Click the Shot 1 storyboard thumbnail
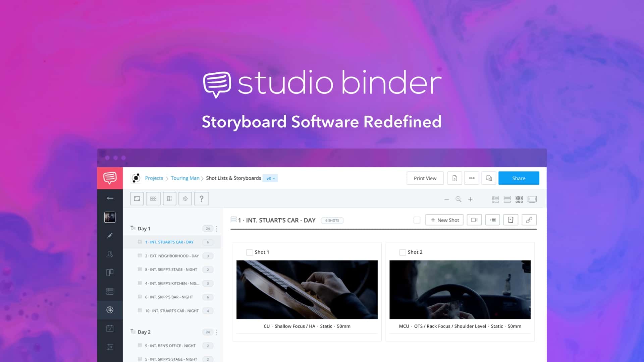Viewport: 644px width, 362px height. [x=307, y=290]
